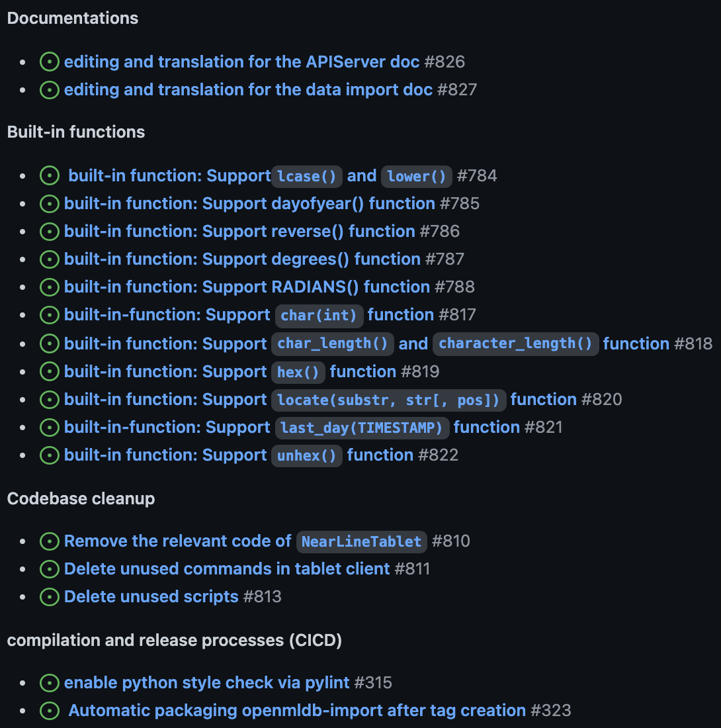Click open-issue icon beside data import doc #827
The width and height of the screenshot is (721, 728).
(50, 89)
